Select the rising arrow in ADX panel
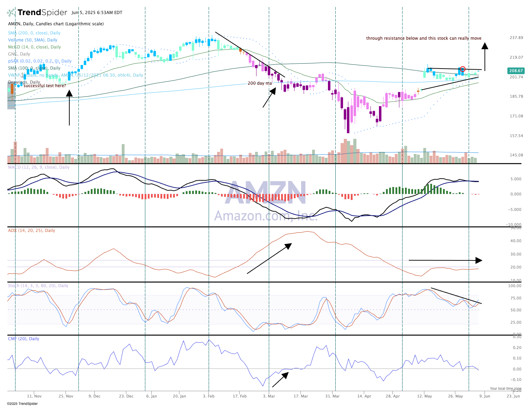The image size is (532, 407). coord(270,258)
